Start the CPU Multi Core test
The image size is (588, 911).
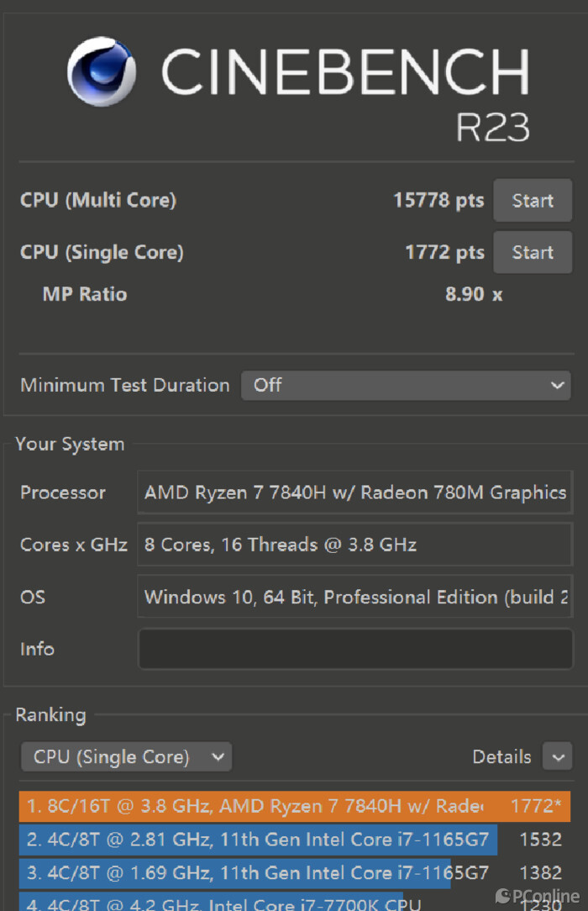(533, 201)
